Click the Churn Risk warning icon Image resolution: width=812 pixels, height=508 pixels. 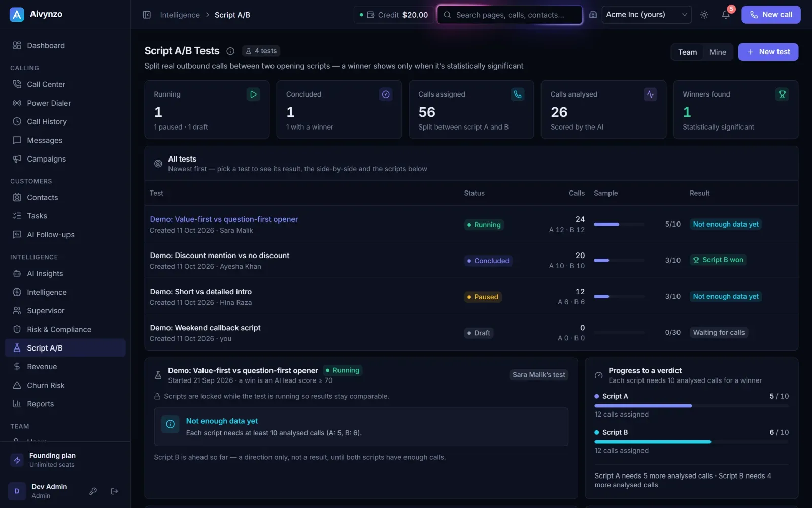click(17, 385)
